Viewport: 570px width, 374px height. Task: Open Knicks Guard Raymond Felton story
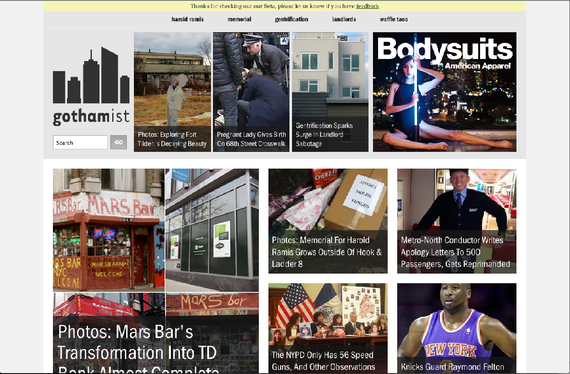point(457,328)
